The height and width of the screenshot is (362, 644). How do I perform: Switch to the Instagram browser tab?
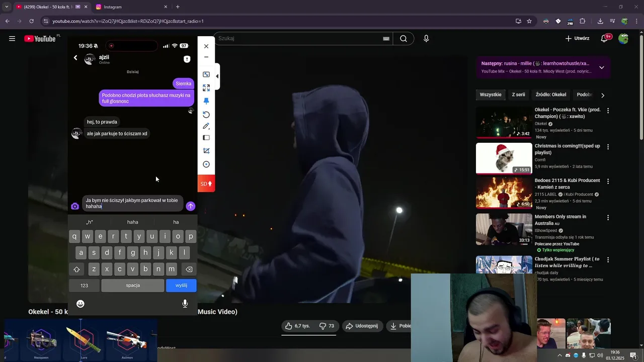[x=130, y=7]
